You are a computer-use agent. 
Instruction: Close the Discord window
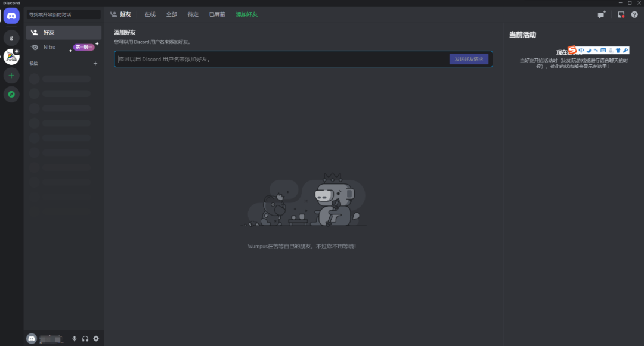pos(639,3)
